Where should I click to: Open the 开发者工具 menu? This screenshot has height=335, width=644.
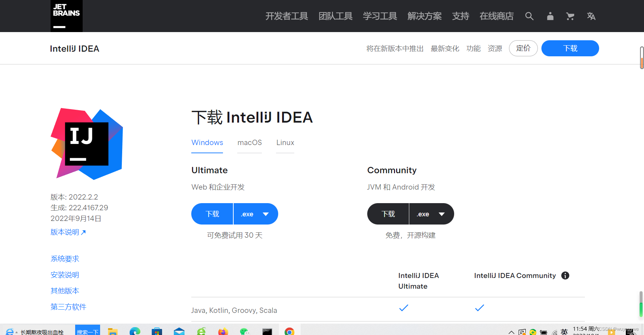(x=287, y=16)
